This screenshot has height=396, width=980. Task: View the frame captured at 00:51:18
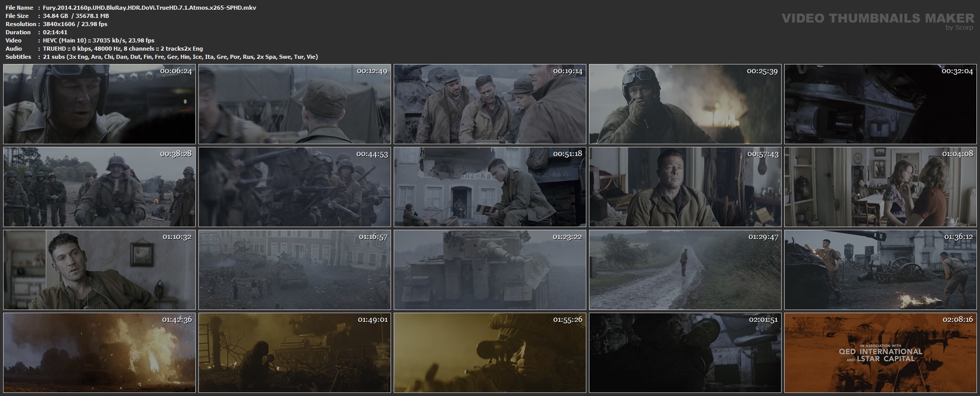pyautogui.click(x=490, y=187)
